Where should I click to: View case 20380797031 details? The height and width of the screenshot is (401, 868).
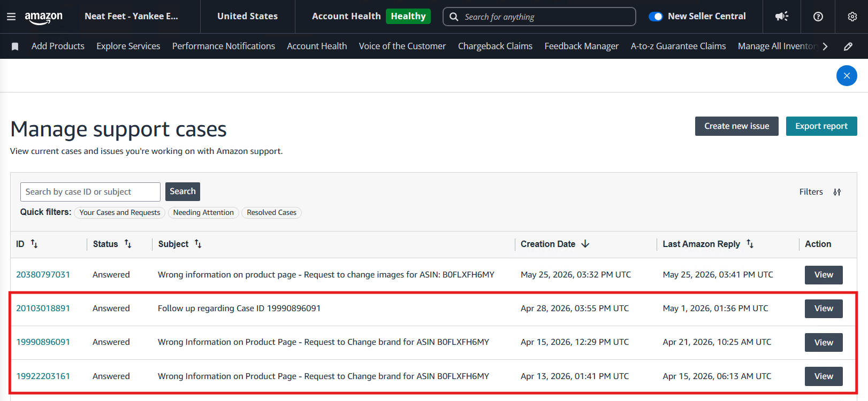point(824,275)
